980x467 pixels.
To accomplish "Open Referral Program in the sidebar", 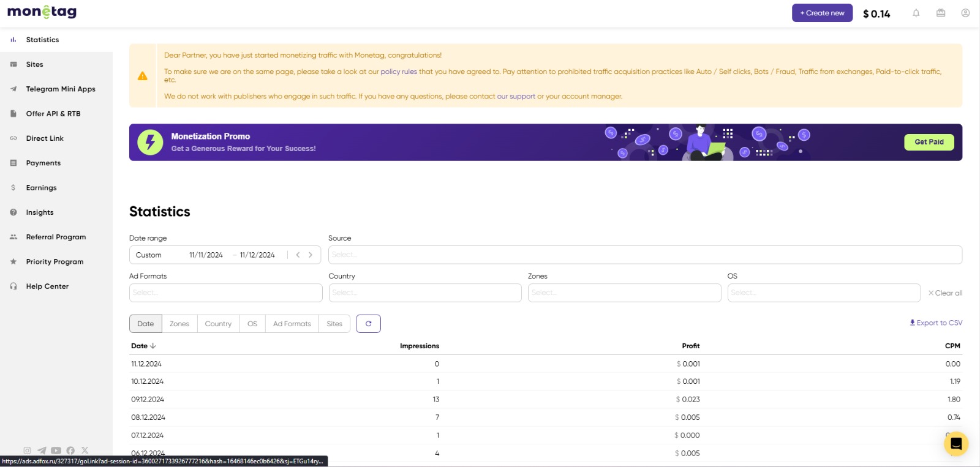I will (56, 237).
